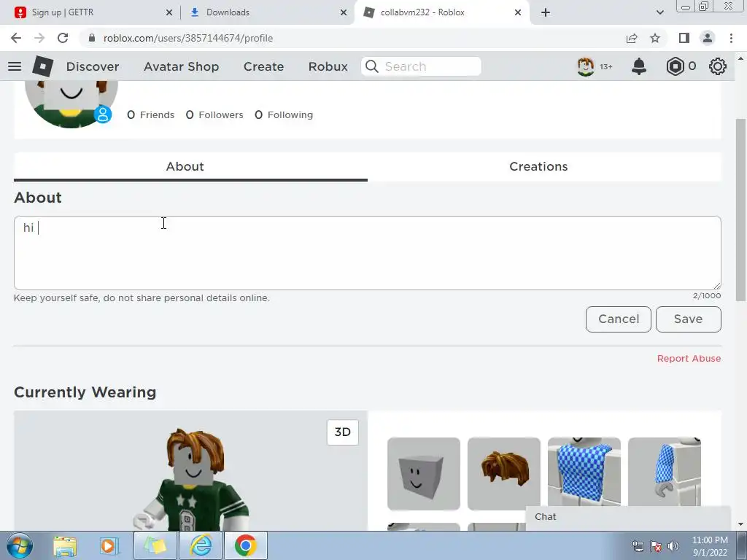
Task: Click the avatar headshot in the navbar
Action: pyautogui.click(x=586, y=66)
